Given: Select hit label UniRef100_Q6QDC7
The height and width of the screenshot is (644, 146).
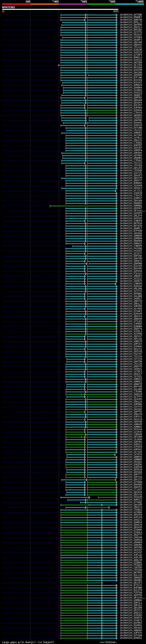Looking at the screenshot, I should click(x=131, y=95).
